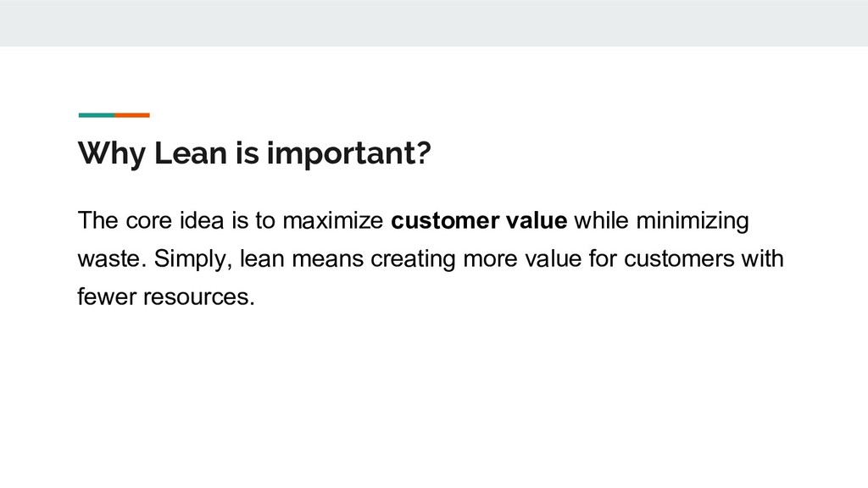Viewport: 868px width, 488px height.
Task: Click the word 'waste.' in the second line
Action: pos(112,259)
